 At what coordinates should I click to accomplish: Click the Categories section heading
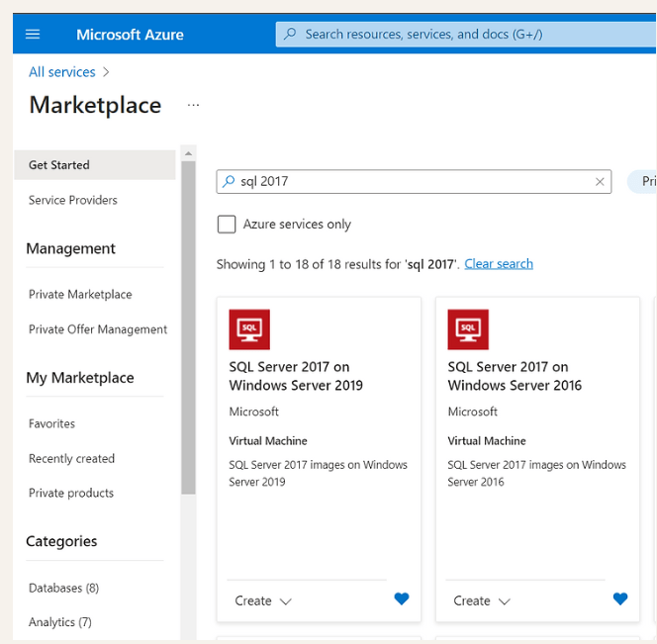coord(61,541)
